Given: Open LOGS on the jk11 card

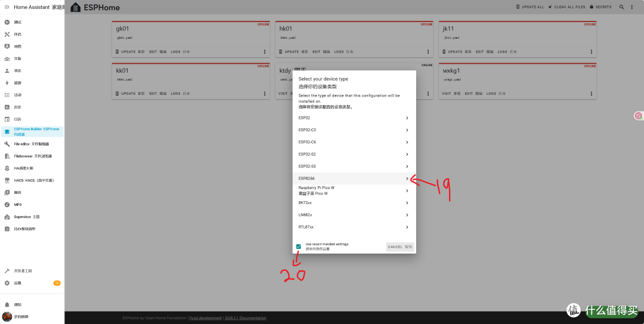Looking at the screenshot, I should click(507, 52).
